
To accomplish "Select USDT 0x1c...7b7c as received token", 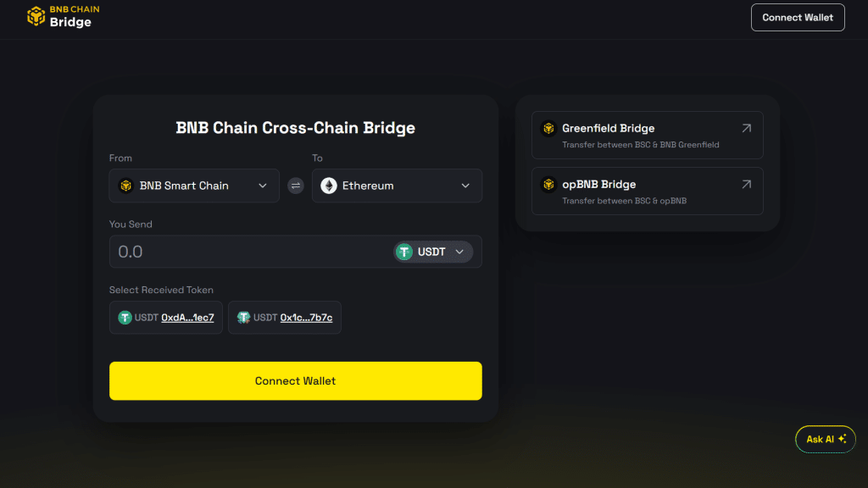I will coord(285,318).
